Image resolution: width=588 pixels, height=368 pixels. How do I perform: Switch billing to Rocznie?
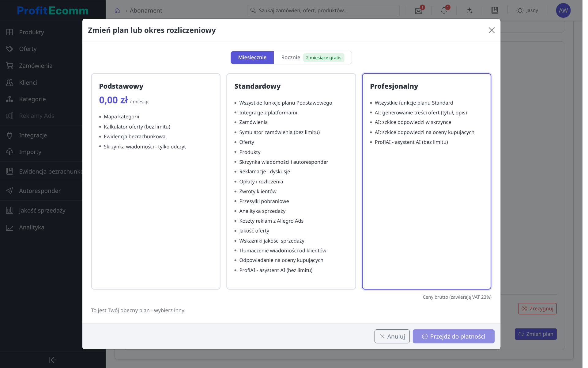click(x=313, y=57)
